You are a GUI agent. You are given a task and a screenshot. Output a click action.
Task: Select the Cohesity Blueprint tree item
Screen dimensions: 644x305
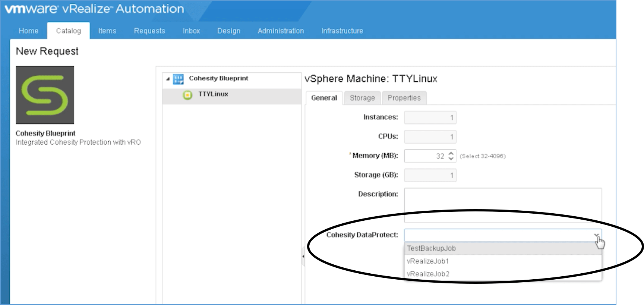click(x=218, y=78)
